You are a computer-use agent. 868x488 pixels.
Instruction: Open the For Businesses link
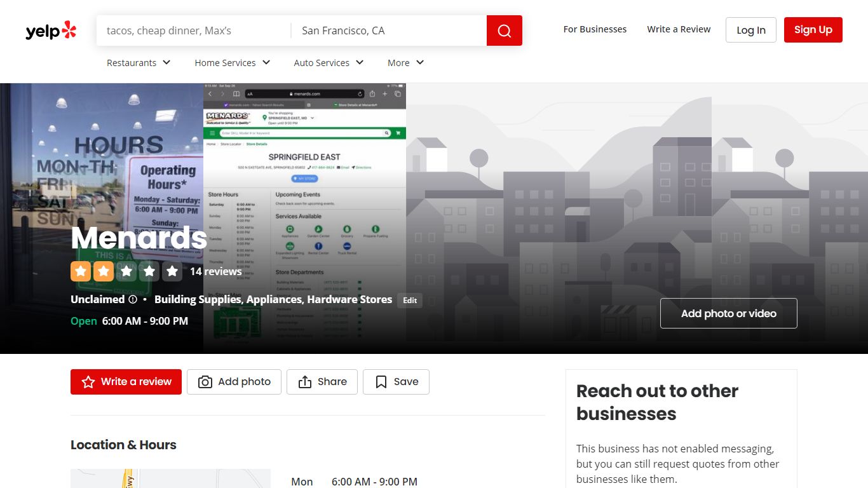coord(595,29)
